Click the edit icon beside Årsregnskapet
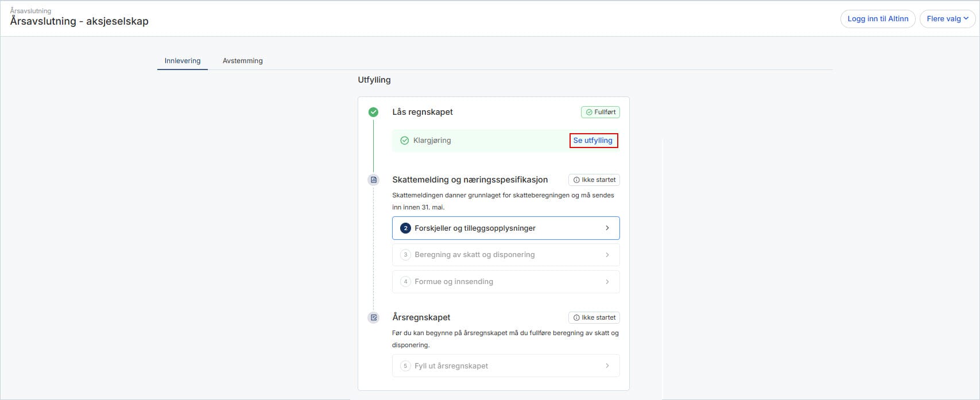Viewport: 980px width, 400px height. [373, 317]
